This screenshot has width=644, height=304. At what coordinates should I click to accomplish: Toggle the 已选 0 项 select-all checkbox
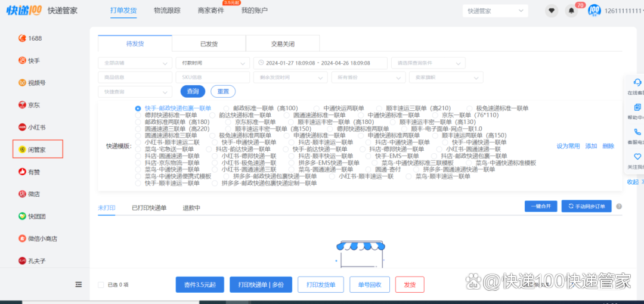pos(101,285)
